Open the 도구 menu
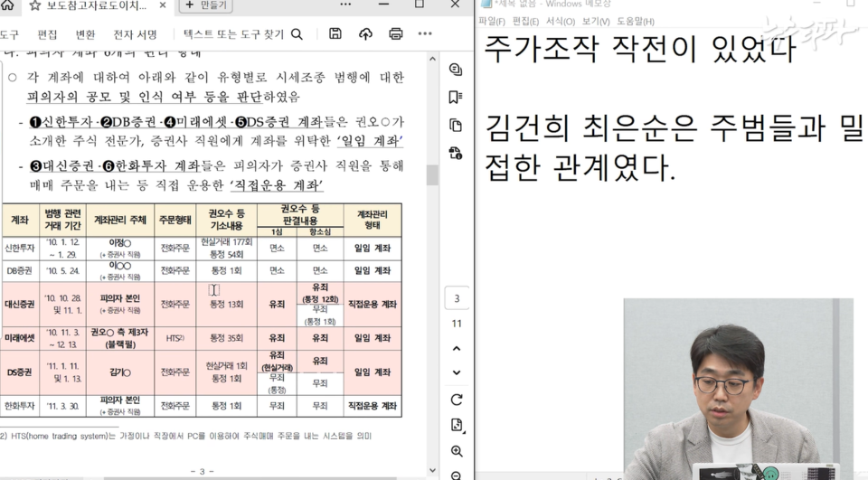 coord(9,34)
